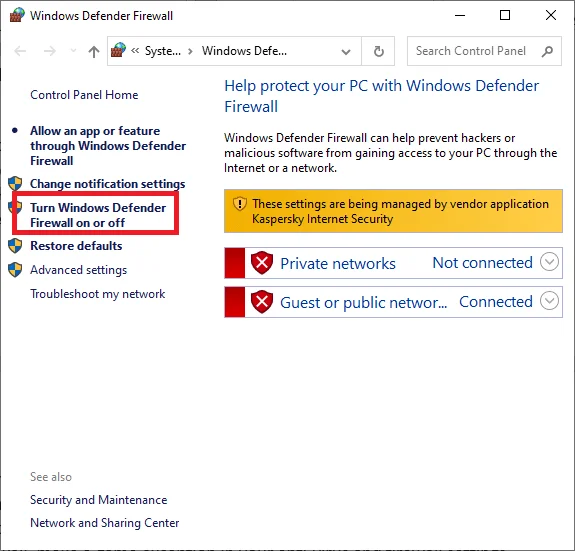Expand the Private networks section chevron
The image size is (575, 551).
coord(549,262)
